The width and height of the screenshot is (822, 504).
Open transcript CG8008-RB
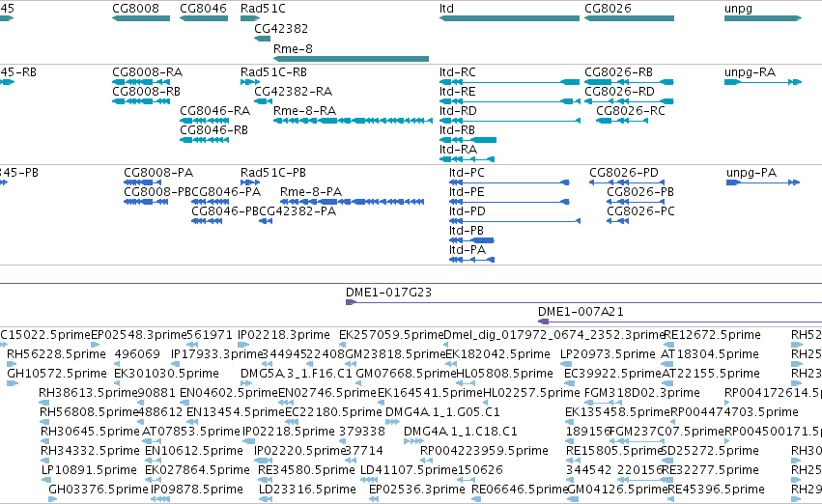click(x=146, y=91)
